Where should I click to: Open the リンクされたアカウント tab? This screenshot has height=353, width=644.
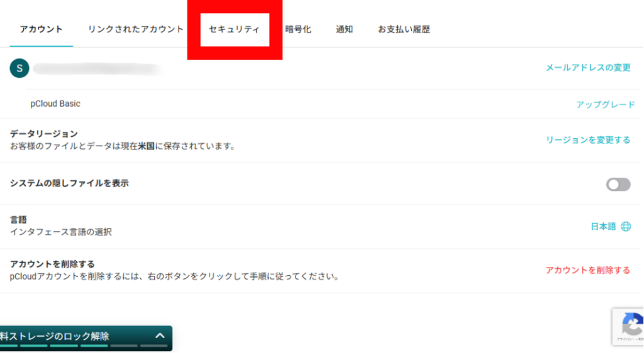[x=136, y=30]
